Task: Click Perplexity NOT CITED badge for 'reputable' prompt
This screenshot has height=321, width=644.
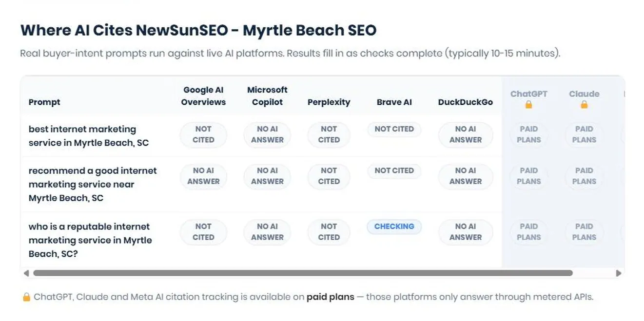Action: tap(329, 232)
